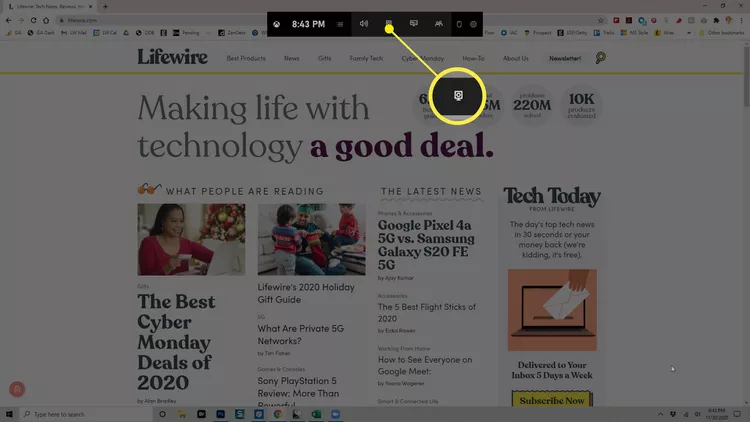Open The 5 Best Flight Sticks of 2020

click(427, 312)
